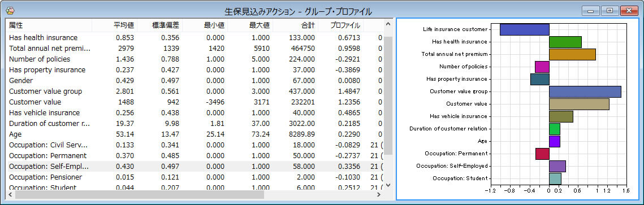The height and width of the screenshot is (205, 644).
Task: Click the Number of policies magenta bar
Action: click(x=542, y=67)
